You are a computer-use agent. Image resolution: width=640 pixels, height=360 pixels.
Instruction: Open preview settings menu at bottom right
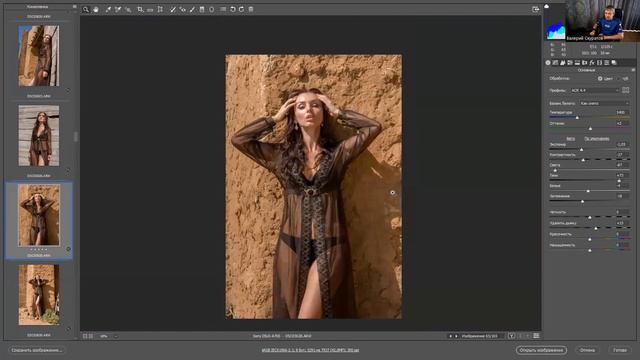pos(536,336)
